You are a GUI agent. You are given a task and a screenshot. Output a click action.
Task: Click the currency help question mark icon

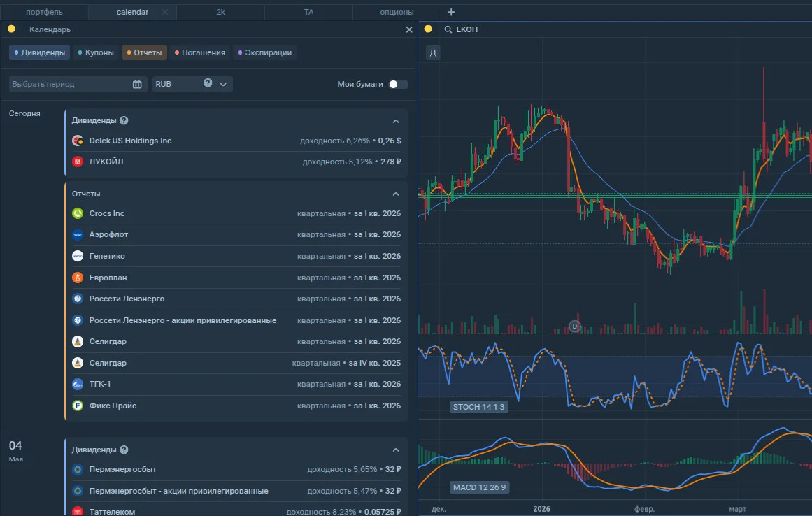click(208, 83)
